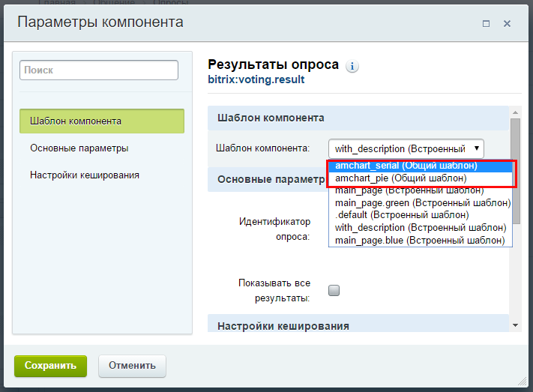533x392 pixels.
Task: Select amchart_serial (Общий шаблон) option
Action: point(406,166)
